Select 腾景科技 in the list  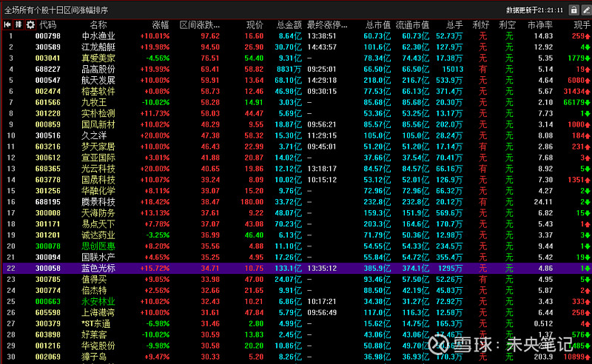coord(98,201)
